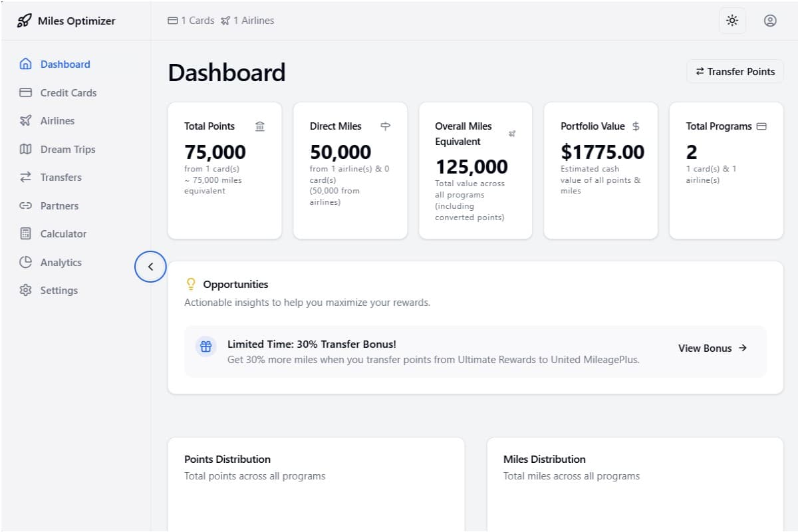This screenshot has height=532, width=798.
Task: Open the user profile account icon
Action: coord(770,21)
